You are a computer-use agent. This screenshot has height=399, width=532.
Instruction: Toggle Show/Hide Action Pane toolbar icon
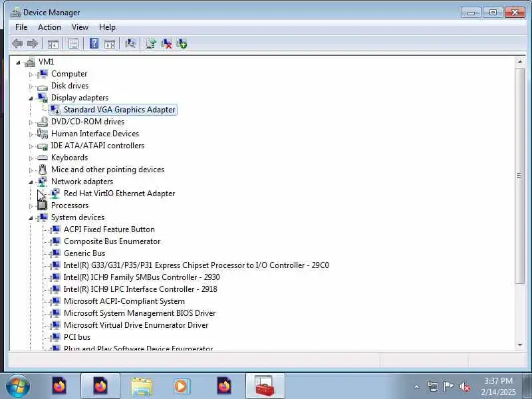[110, 43]
